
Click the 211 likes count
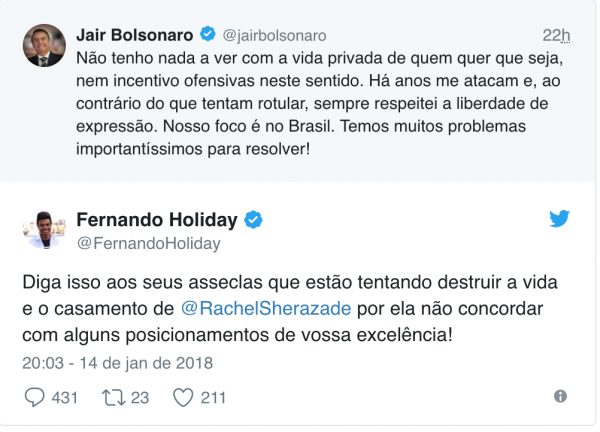pyautogui.click(x=211, y=397)
